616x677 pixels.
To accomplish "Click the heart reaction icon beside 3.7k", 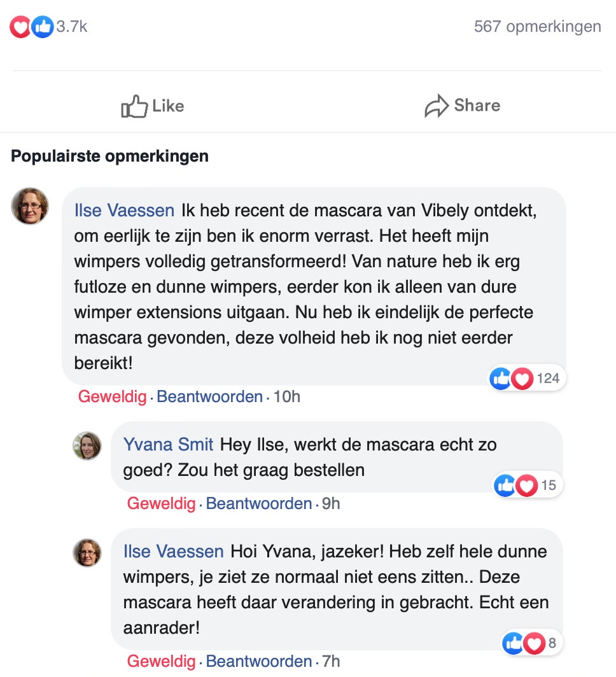I will [20, 27].
